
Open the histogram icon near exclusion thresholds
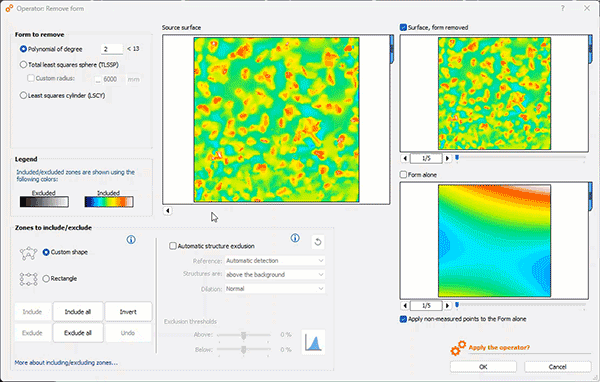pos(313,342)
